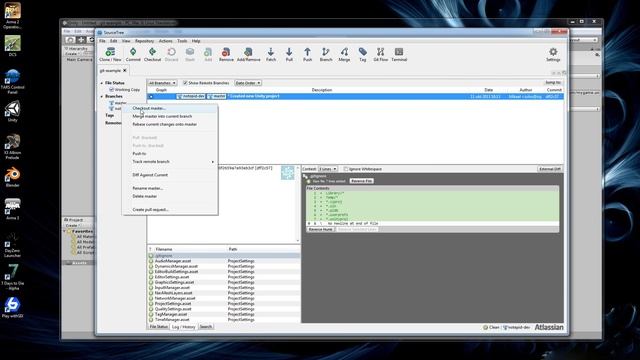Open Unity desktop shortcut
This screenshot has height=360, width=640.
coord(13,111)
